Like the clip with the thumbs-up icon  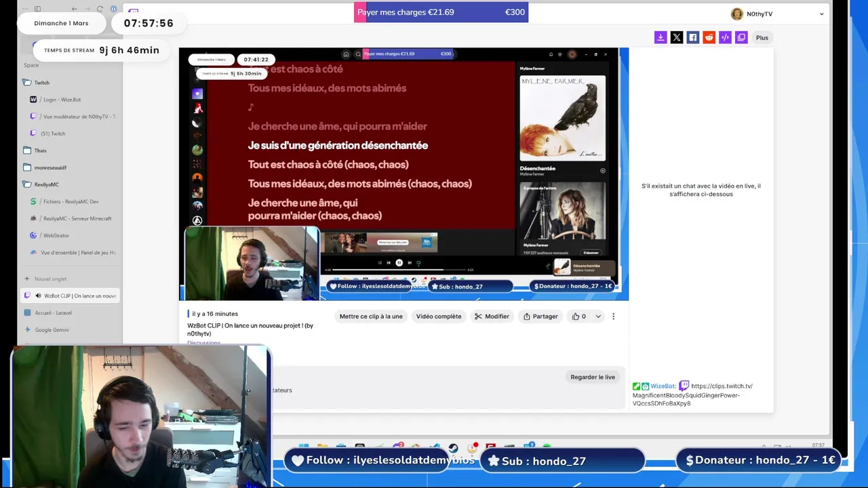pyautogui.click(x=576, y=317)
